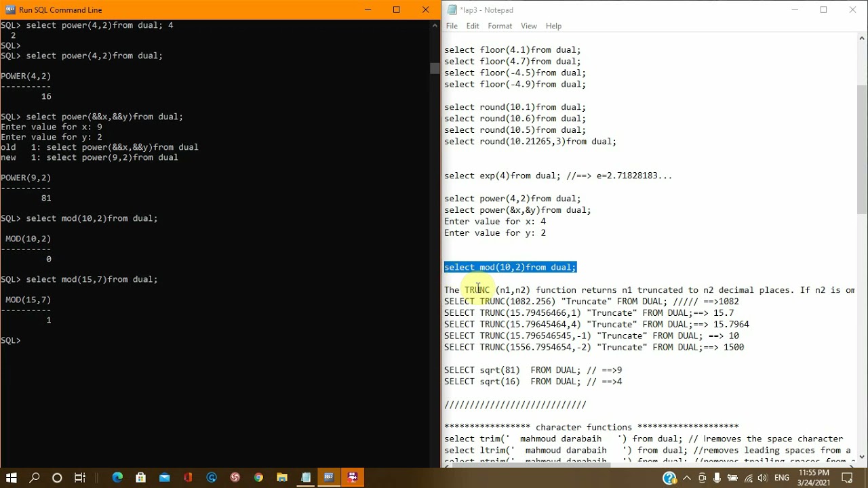868x488 pixels.
Task: Open File Explorer from taskbar
Action: pyautogui.click(x=282, y=478)
